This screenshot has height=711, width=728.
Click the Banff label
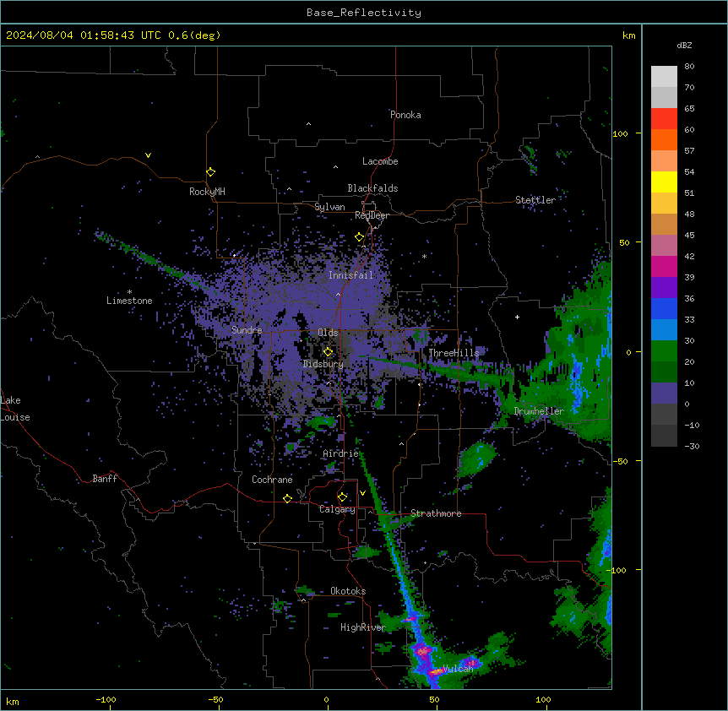tap(105, 479)
